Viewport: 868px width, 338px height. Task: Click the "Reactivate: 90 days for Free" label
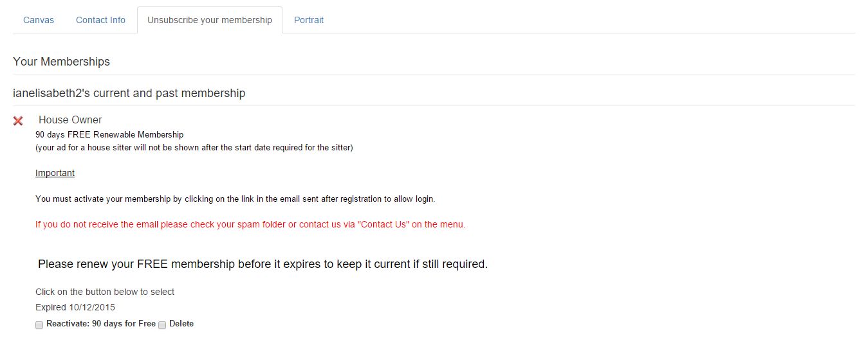coord(101,324)
